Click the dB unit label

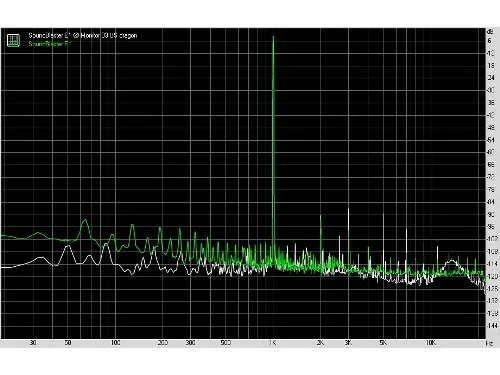click(x=490, y=32)
